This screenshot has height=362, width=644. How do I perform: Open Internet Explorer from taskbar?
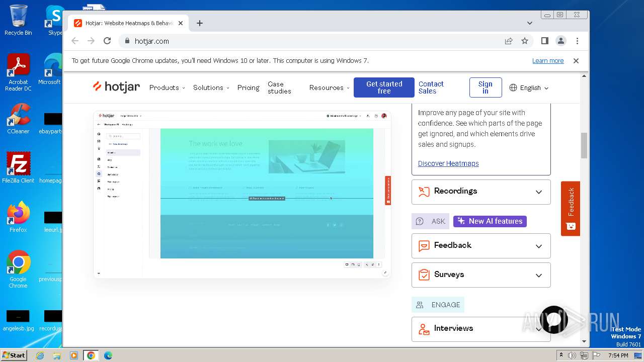[x=40, y=355]
